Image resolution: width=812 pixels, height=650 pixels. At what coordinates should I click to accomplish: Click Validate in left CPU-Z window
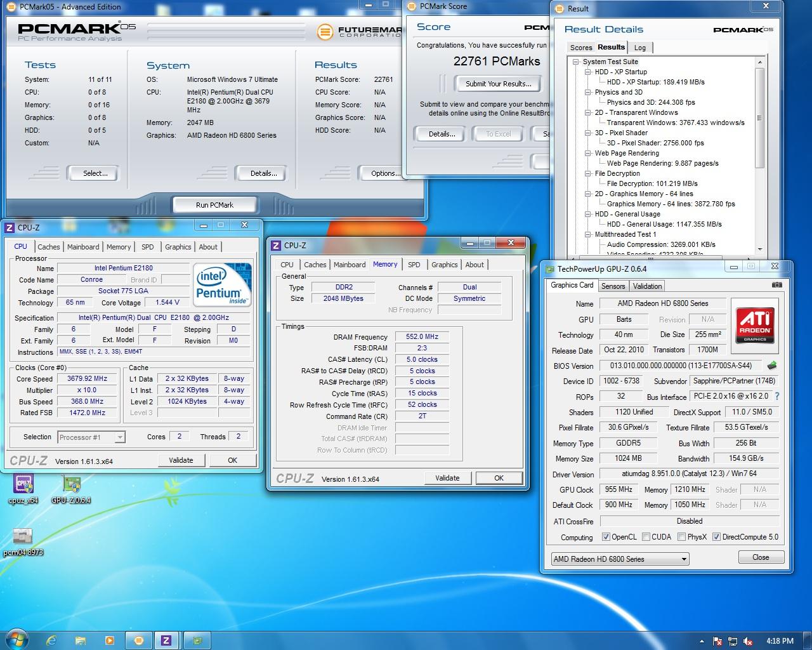pyautogui.click(x=181, y=460)
